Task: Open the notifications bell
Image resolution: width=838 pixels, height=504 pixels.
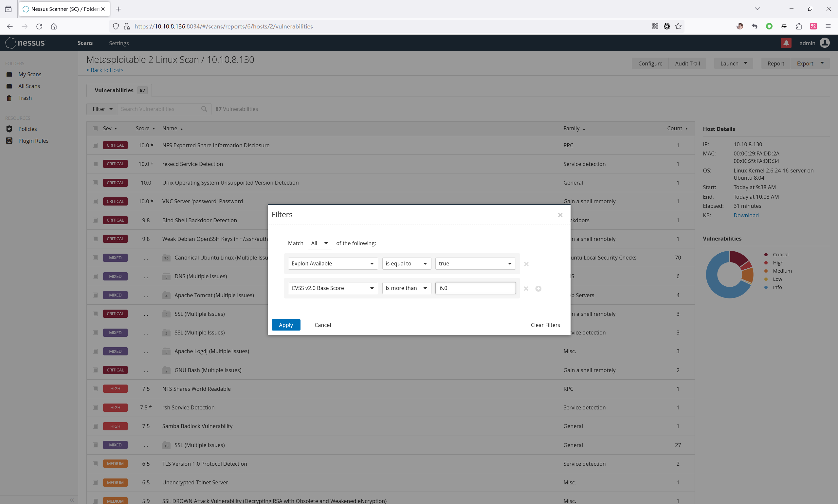Action: click(x=786, y=43)
